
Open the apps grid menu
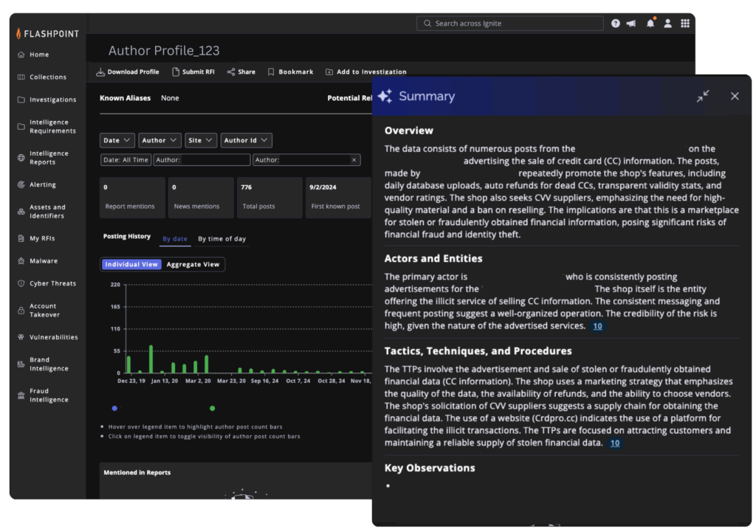coord(685,24)
